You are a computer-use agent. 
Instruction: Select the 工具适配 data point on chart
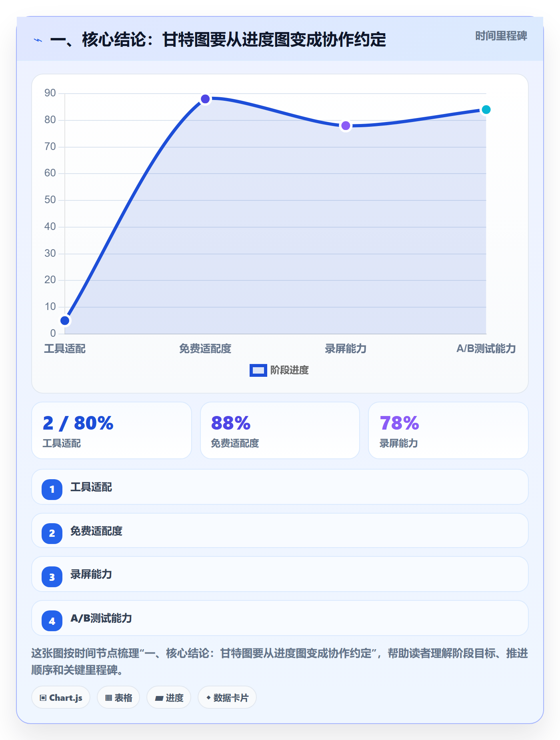pos(65,320)
